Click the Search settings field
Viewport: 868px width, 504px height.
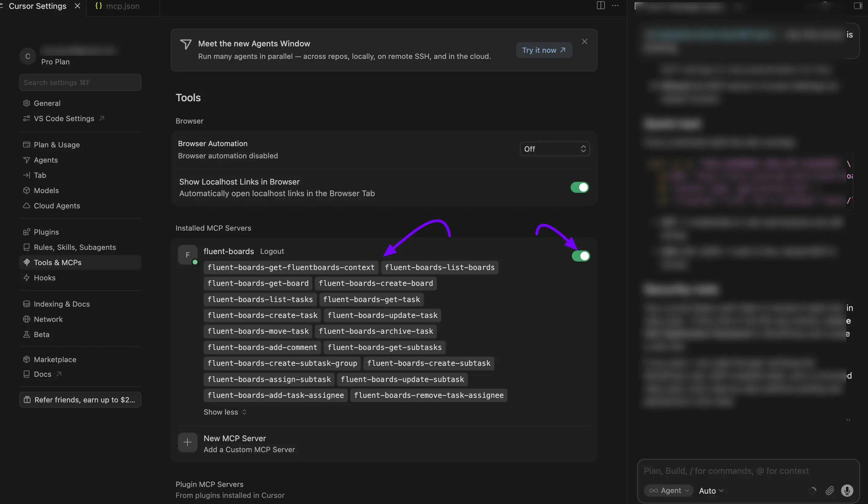[x=80, y=82]
